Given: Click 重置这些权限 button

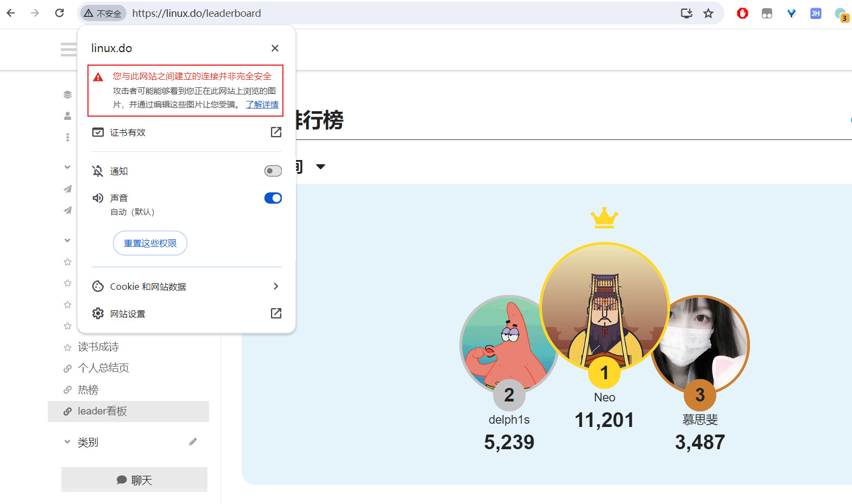Looking at the screenshot, I should click(150, 243).
